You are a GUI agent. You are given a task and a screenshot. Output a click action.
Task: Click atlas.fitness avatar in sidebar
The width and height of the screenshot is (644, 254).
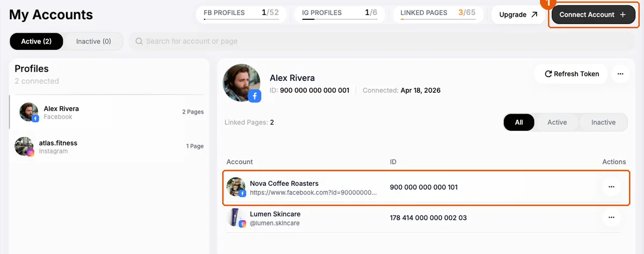point(24,146)
